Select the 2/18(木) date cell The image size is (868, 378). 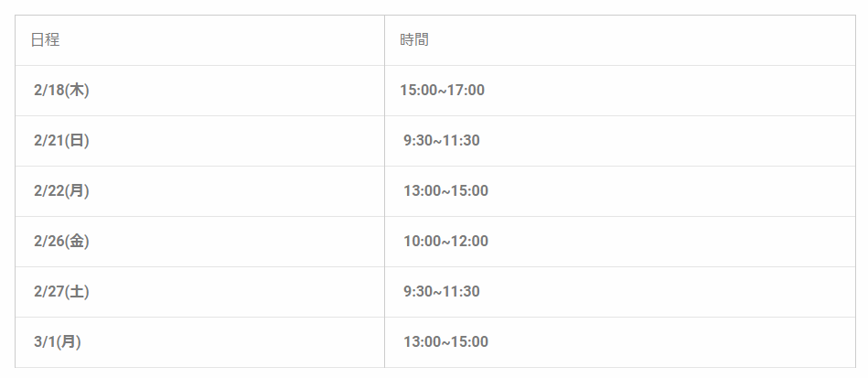point(61,91)
